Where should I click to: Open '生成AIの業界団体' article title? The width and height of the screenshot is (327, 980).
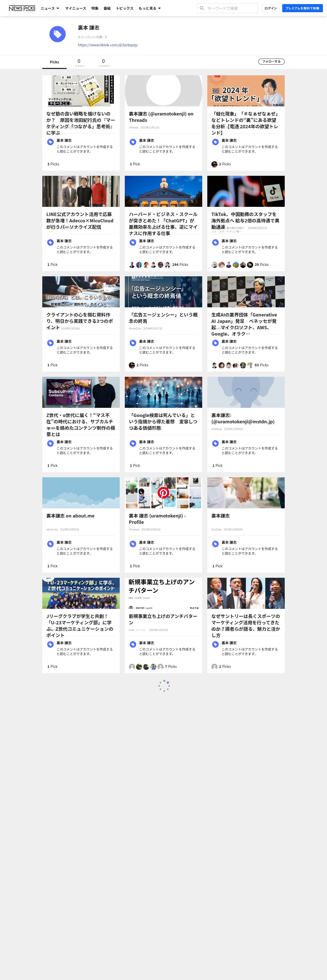click(x=244, y=324)
